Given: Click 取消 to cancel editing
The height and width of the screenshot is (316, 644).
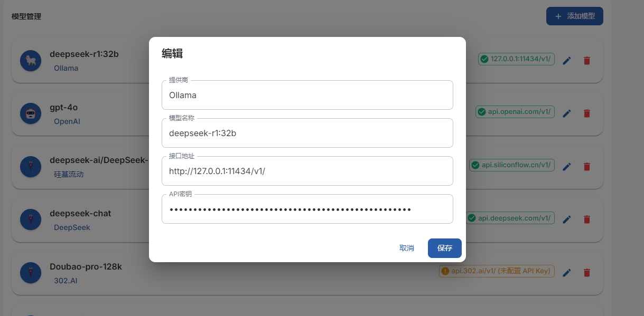Looking at the screenshot, I should click(x=407, y=248).
